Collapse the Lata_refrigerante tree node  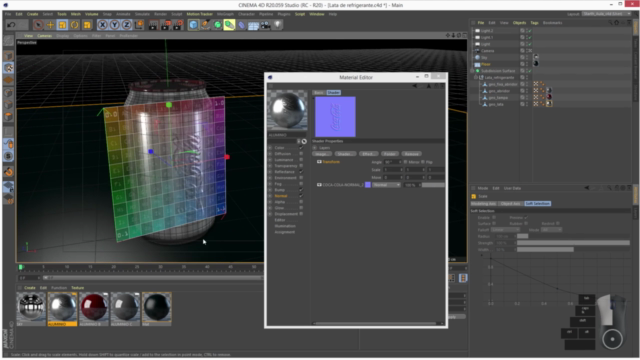click(x=476, y=78)
